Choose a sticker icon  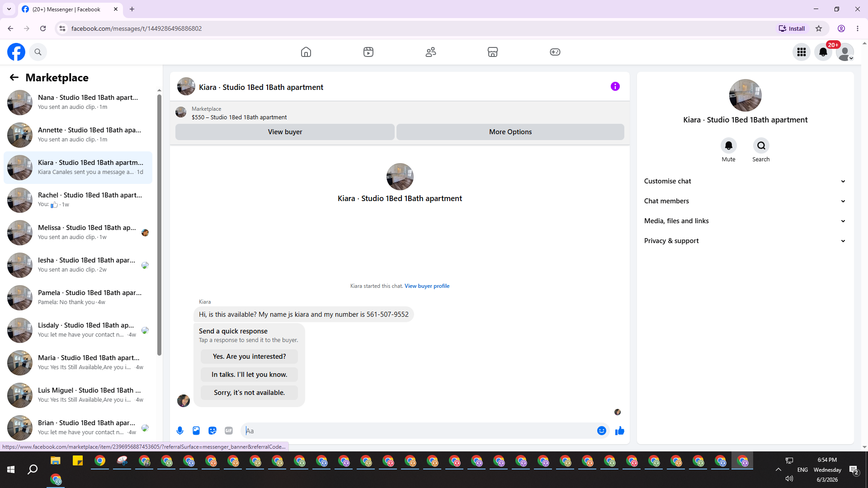(212, 431)
